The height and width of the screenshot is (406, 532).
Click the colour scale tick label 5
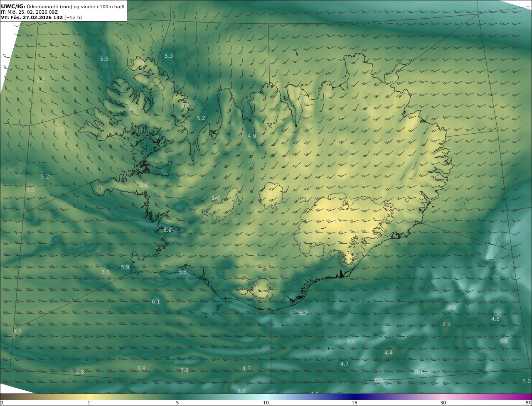point(177,403)
